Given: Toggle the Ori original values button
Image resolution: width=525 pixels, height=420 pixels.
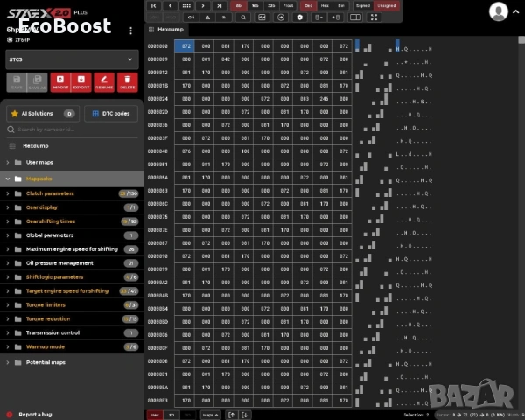Looking at the screenshot, I should tap(191, 17).
